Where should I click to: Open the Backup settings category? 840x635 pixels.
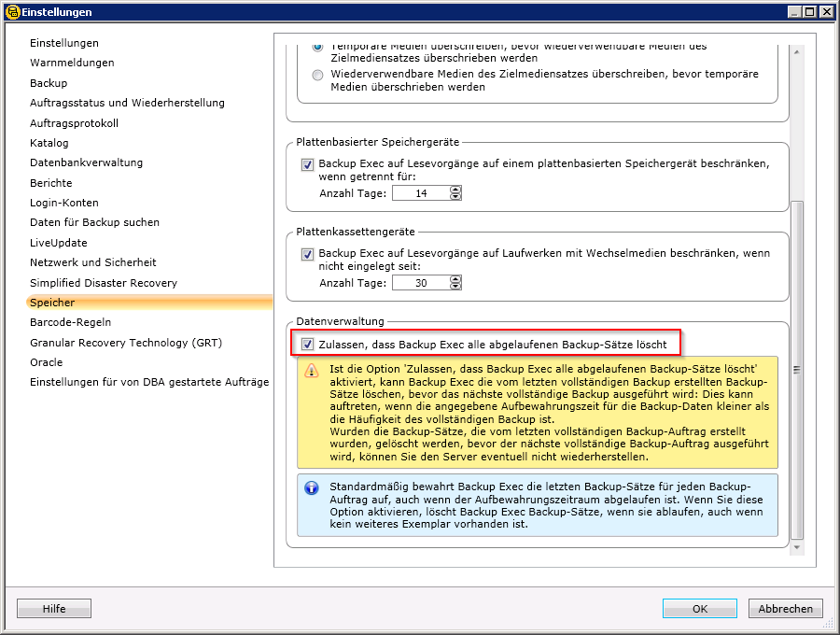49,83
